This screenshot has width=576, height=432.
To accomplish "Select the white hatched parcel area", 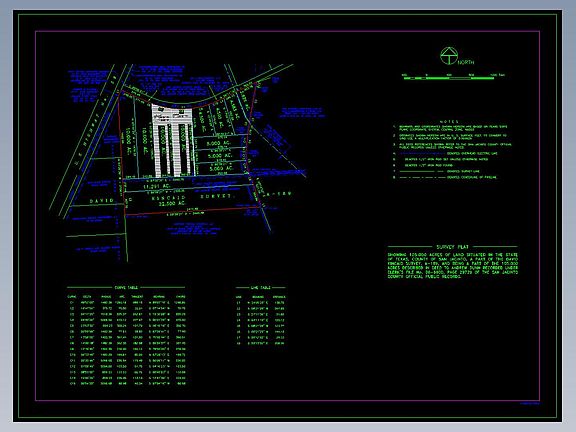I will coord(172,140).
